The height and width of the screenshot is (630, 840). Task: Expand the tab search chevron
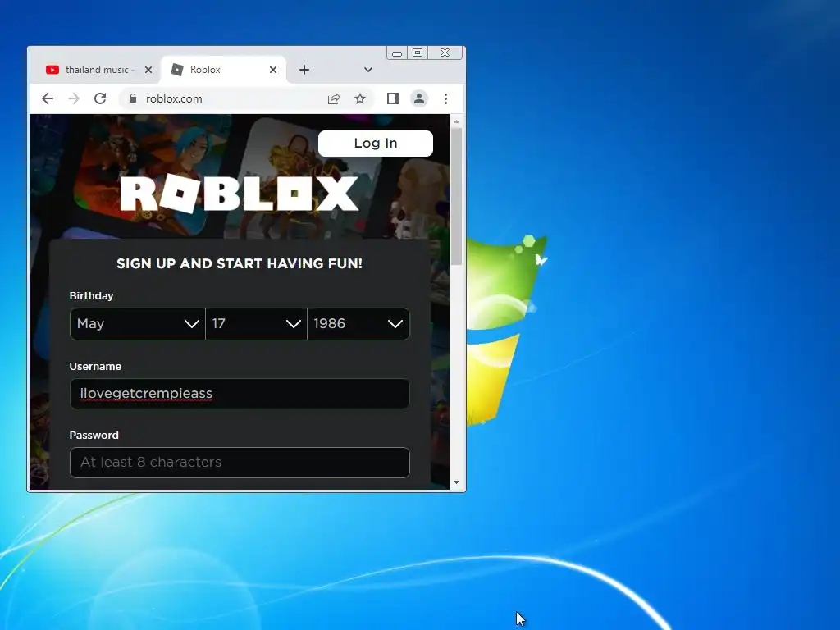[x=368, y=70]
